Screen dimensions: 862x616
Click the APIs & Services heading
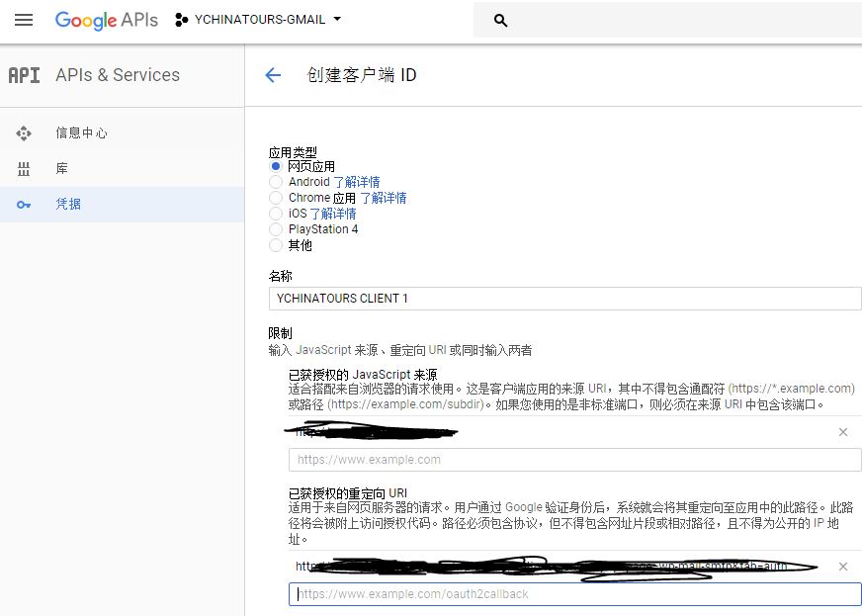click(x=118, y=75)
